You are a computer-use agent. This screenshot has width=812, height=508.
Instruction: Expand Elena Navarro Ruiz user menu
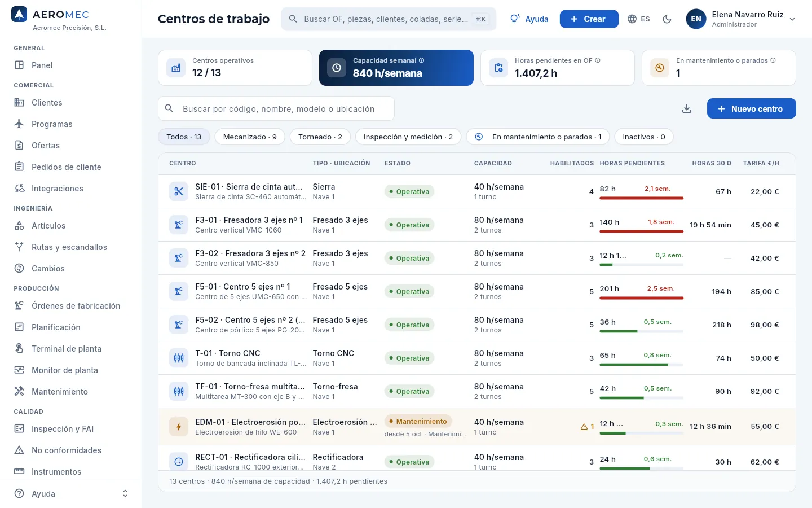click(741, 19)
